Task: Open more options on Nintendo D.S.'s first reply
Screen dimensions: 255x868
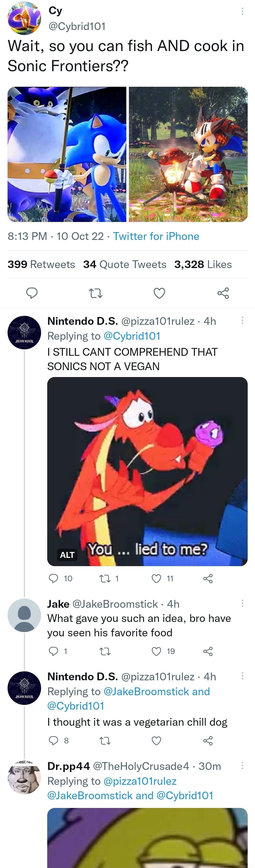Action: point(242,321)
